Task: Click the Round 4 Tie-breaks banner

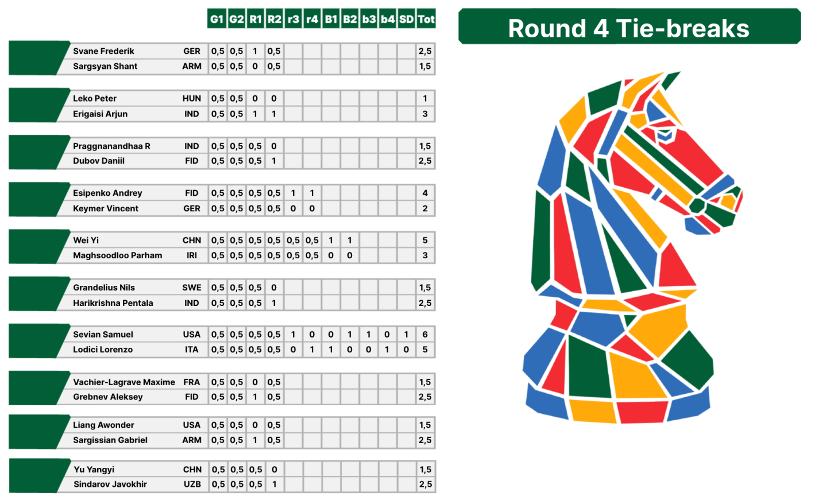Action: pos(629,28)
